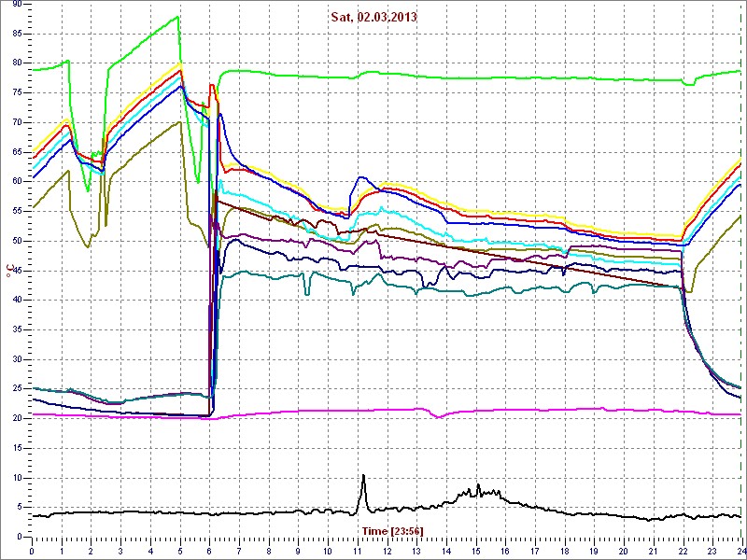
Task: Click the 'Time [23:56]' axis label
Action: [393, 530]
